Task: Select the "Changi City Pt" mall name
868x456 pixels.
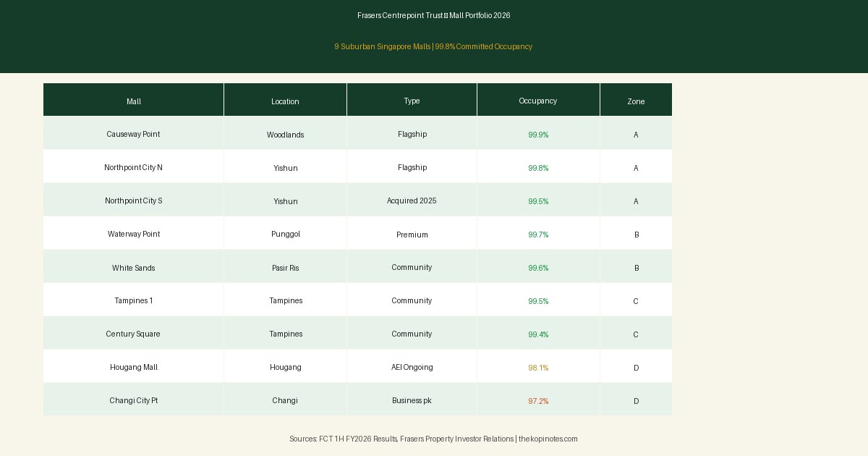Action: (134, 400)
